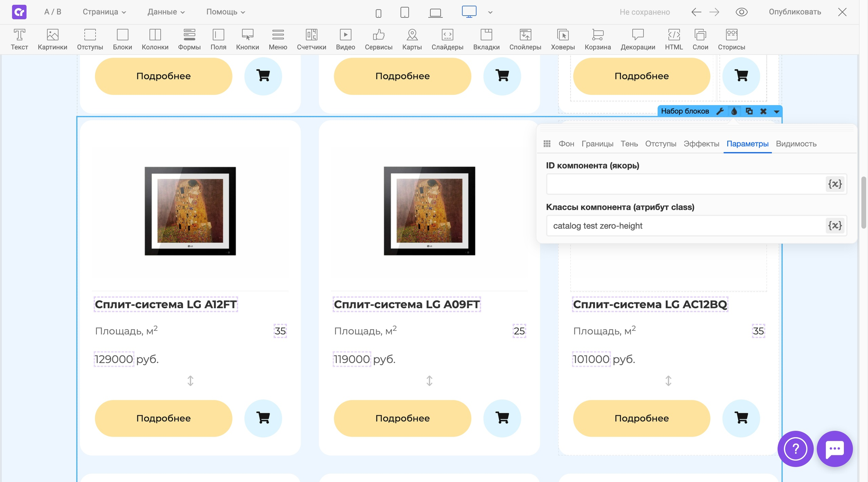Screen dimensions: 868x482
Task: Switch to the Эффекты tab
Action: 701,144
